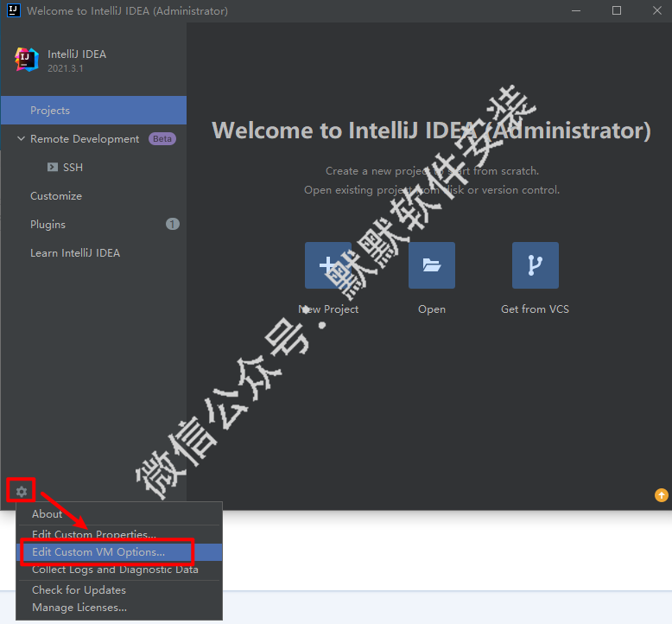
Task: Minimize the IntelliJ IDEA welcome window
Action: tap(576, 10)
